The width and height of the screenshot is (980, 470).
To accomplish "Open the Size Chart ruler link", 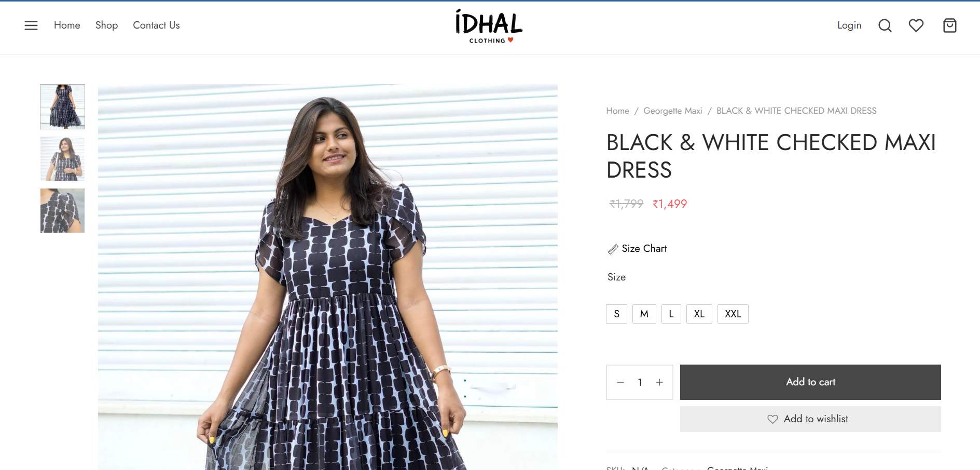I will [638, 249].
